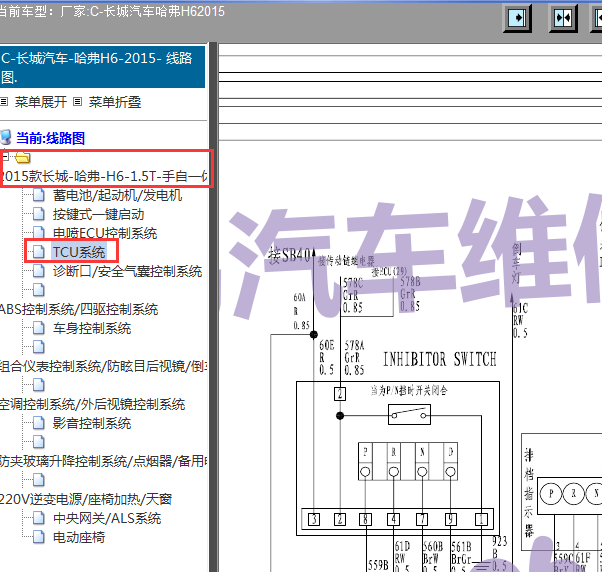Open 220V逆变电源/座椅加热/天窗 entry
The image size is (602, 572).
pyautogui.click(x=86, y=499)
